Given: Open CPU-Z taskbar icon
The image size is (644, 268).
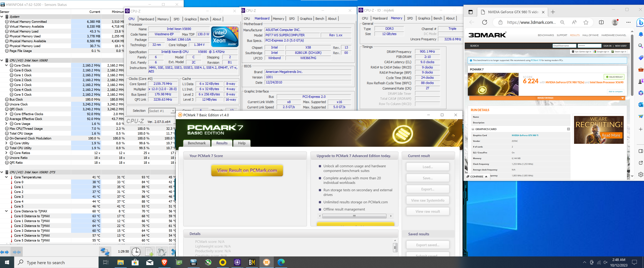Looking at the screenshot, I should (237, 262).
